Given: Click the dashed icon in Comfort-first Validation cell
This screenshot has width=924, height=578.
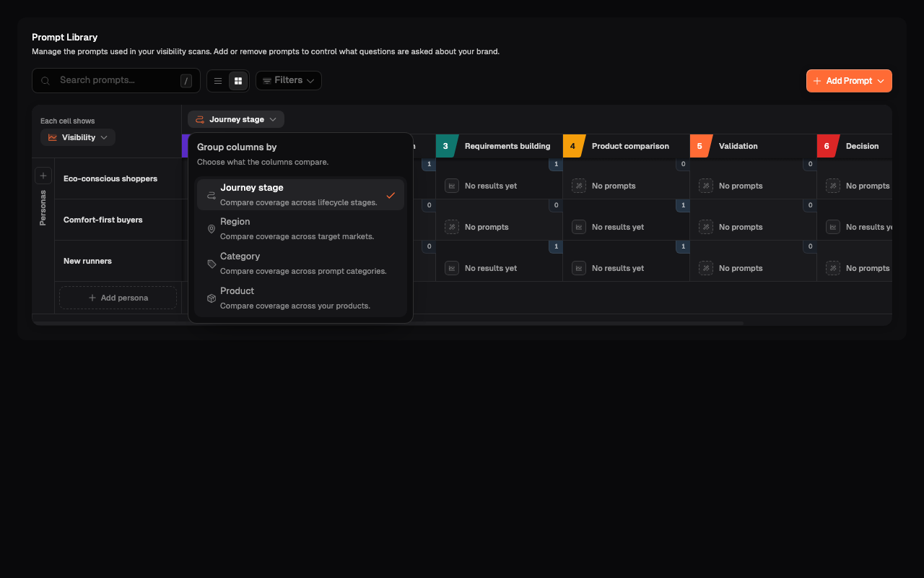Looking at the screenshot, I should 706,227.
